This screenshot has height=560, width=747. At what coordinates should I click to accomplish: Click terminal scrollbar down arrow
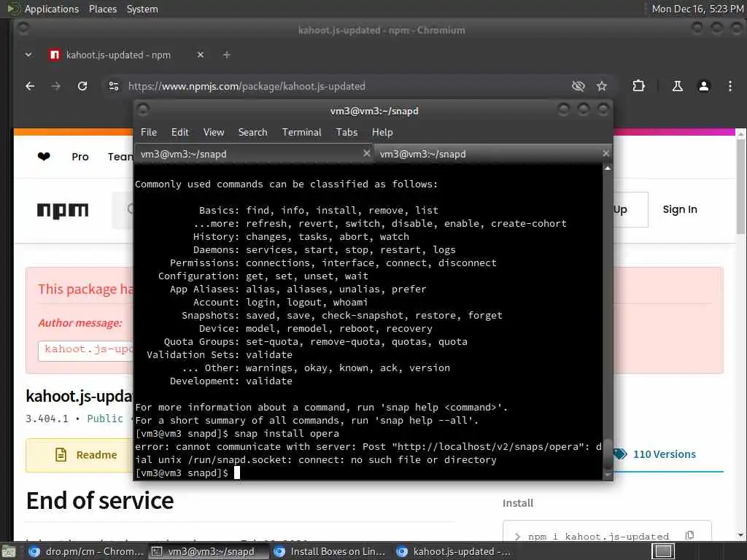[608, 475]
